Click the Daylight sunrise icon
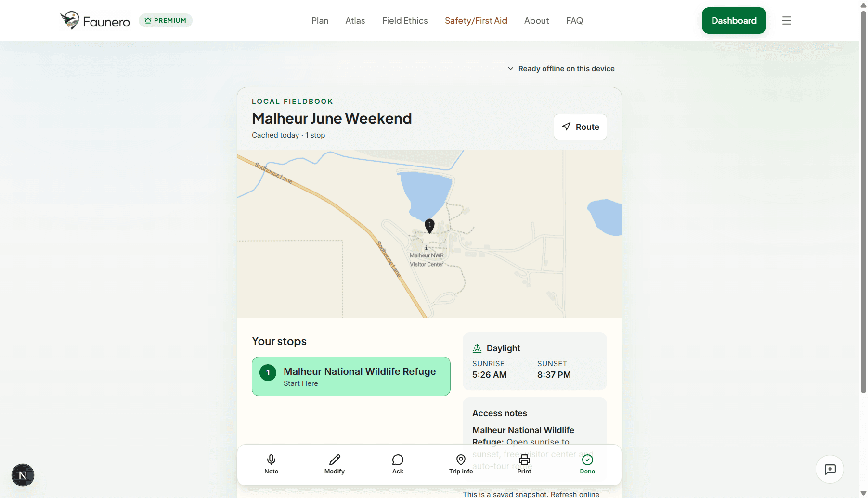 tap(477, 348)
